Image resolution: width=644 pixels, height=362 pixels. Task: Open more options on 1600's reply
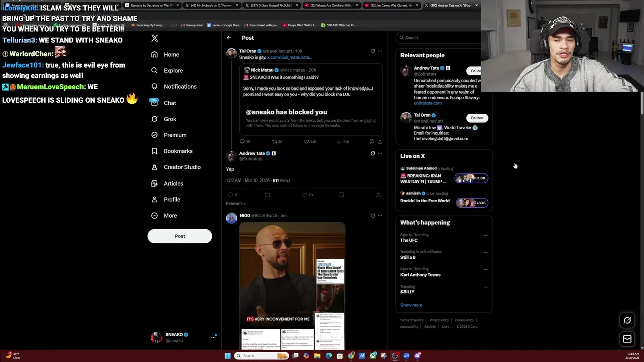pyautogui.click(x=380, y=215)
